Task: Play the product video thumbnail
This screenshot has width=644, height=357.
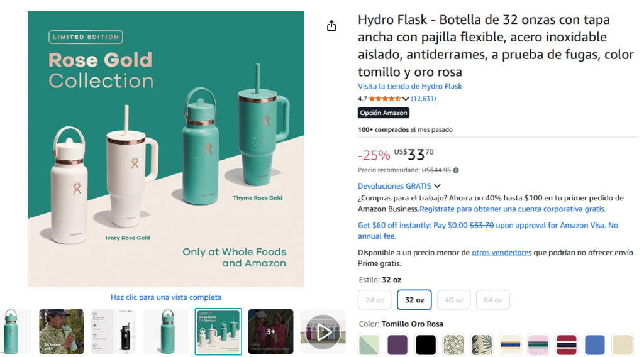Action: coord(323,331)
